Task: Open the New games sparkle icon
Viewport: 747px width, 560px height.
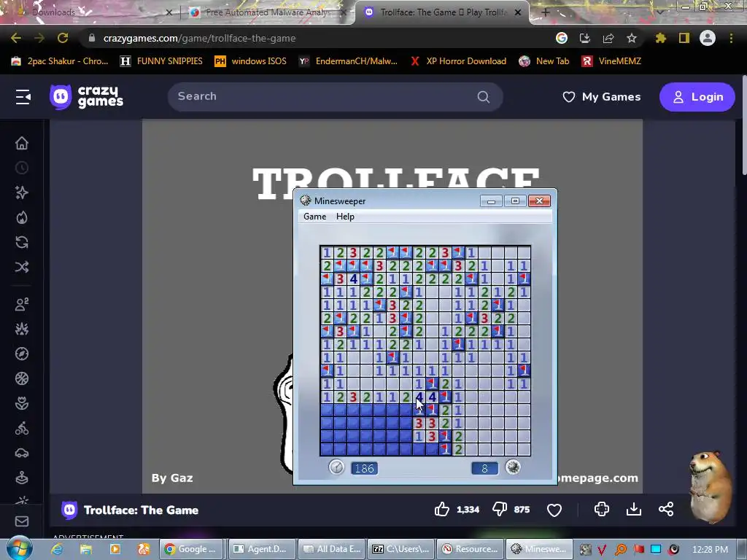Action: point(21,192)
